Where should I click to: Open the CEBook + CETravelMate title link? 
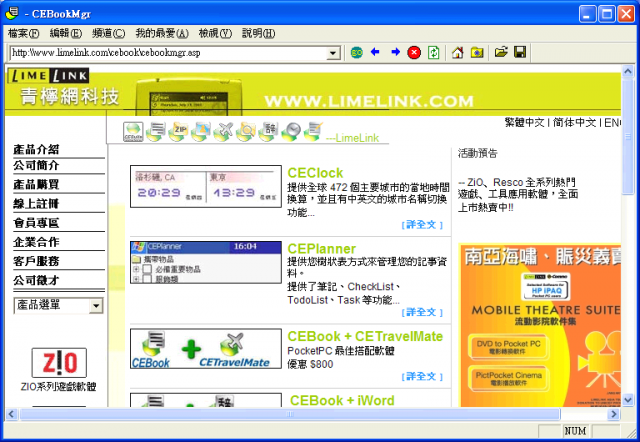coord(365,336)
